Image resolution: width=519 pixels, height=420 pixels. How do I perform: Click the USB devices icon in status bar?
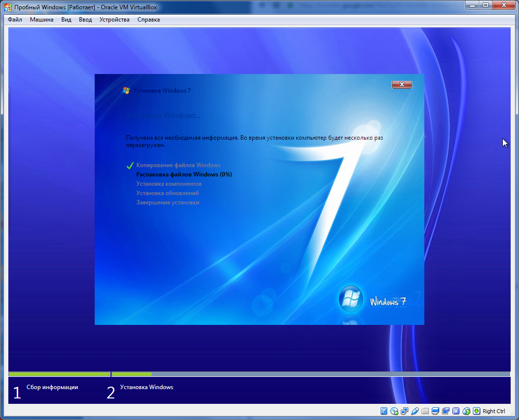[x=446, y=411]
